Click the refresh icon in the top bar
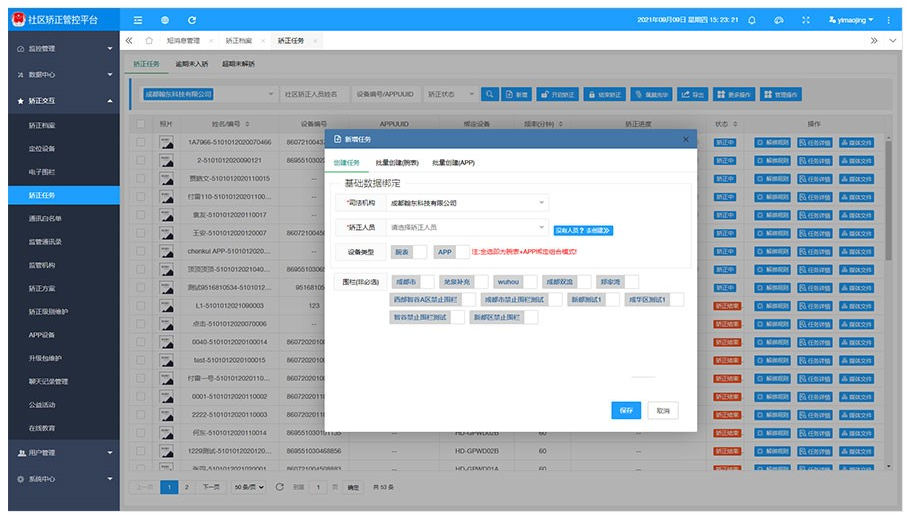907x513 pixels. [191, 20]
